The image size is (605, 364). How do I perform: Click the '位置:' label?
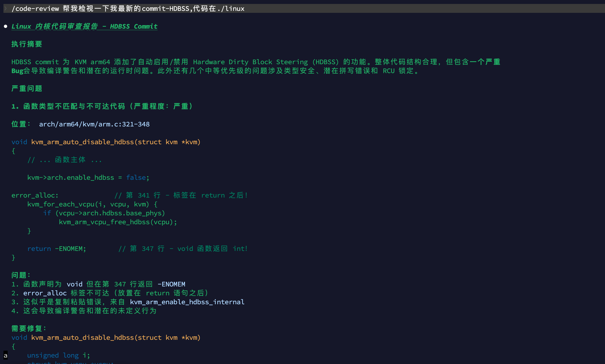(21, 124)
